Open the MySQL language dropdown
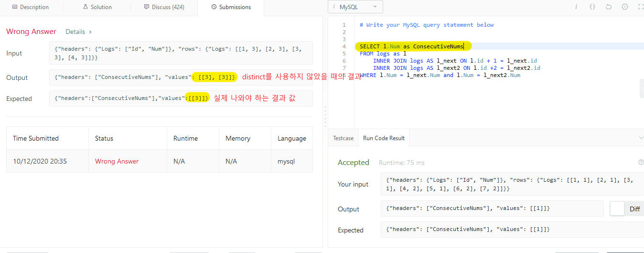 point(355,7)
